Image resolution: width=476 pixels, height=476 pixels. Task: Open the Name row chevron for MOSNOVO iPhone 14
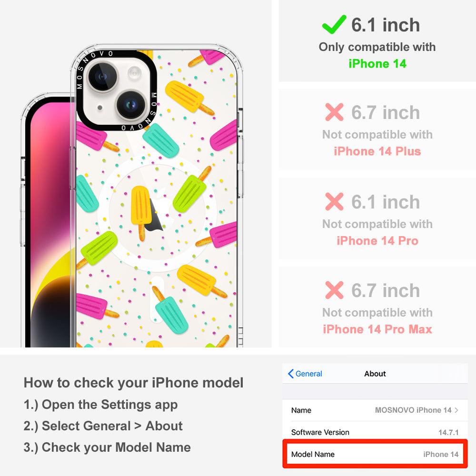456,410
